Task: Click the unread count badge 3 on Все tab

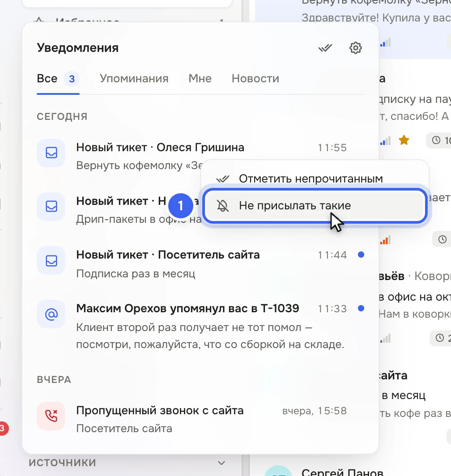Action: (x=72, y=79)
